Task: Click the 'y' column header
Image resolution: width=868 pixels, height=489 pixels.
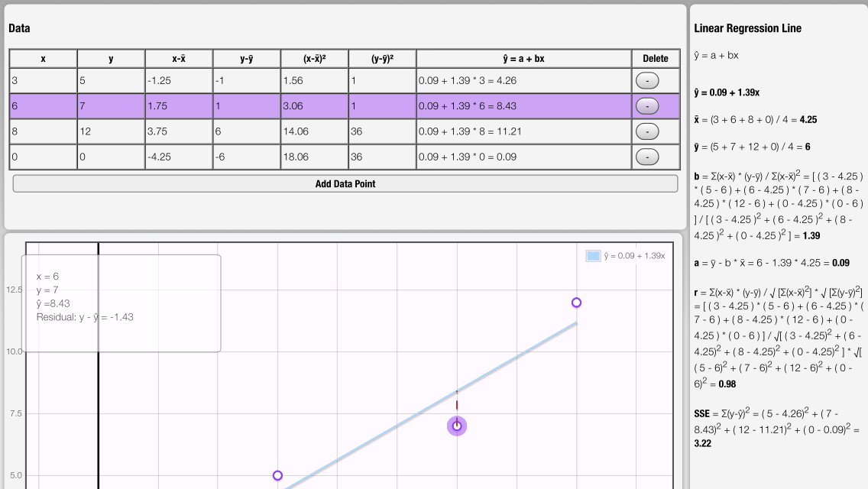Action: [111, 59]
